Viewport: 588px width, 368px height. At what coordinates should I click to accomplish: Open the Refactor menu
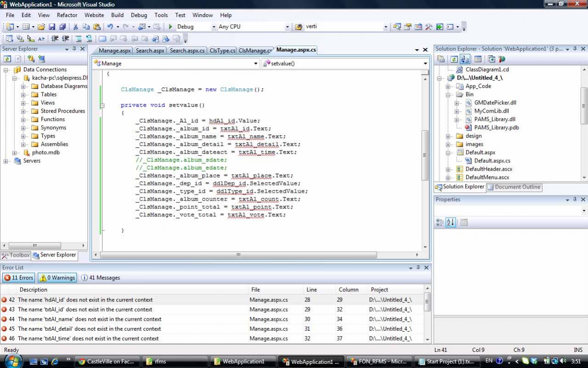(67, 15)
